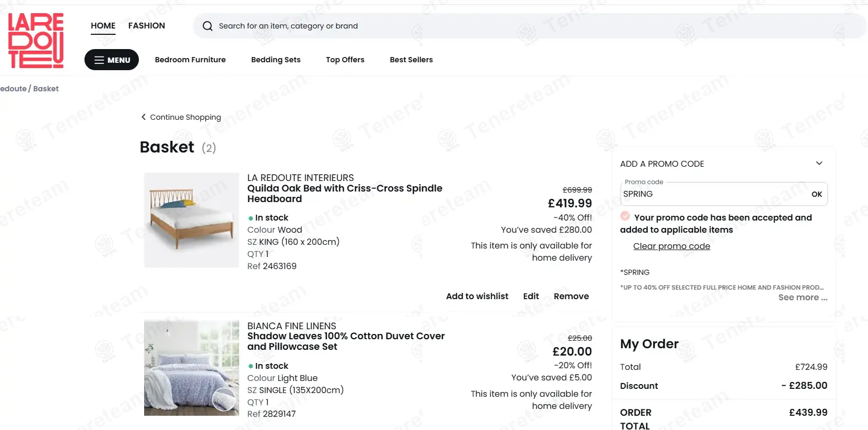Open Bedroom Furniture category

pyautogui.click(x=190, y=60)
